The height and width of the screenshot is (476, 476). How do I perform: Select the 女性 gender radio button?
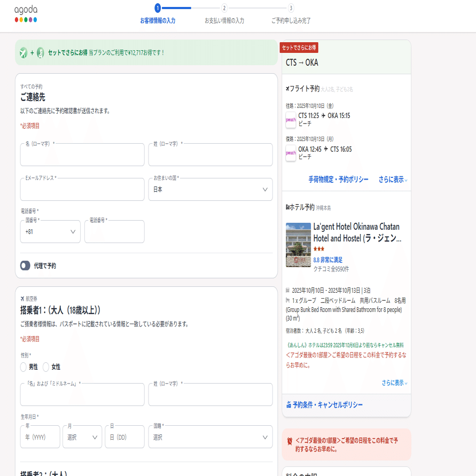(46, 367)
